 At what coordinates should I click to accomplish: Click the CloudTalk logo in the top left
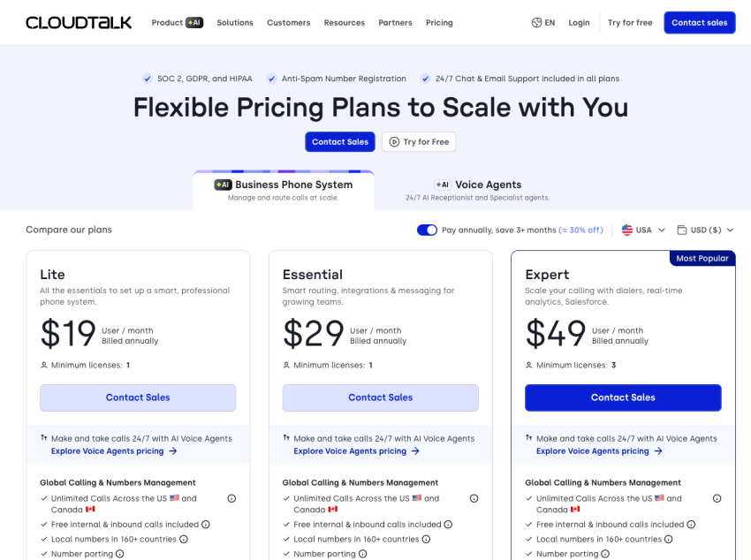[78, 22]
